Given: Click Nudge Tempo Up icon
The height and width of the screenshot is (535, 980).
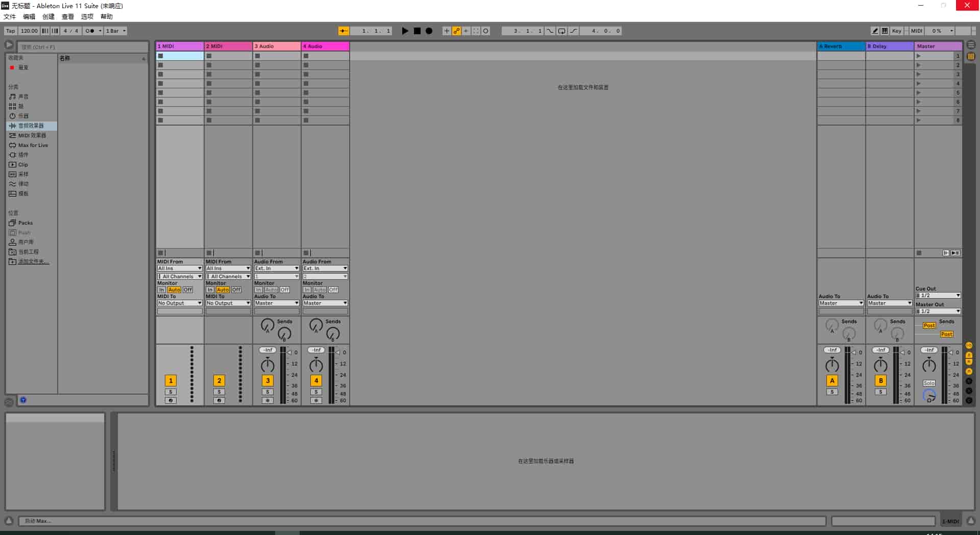Looking at the screenshot, I should click(x=55, y=31).
